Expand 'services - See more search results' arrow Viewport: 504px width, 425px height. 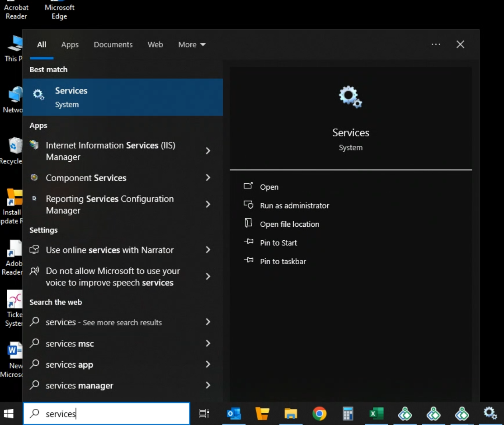point(208,322)
